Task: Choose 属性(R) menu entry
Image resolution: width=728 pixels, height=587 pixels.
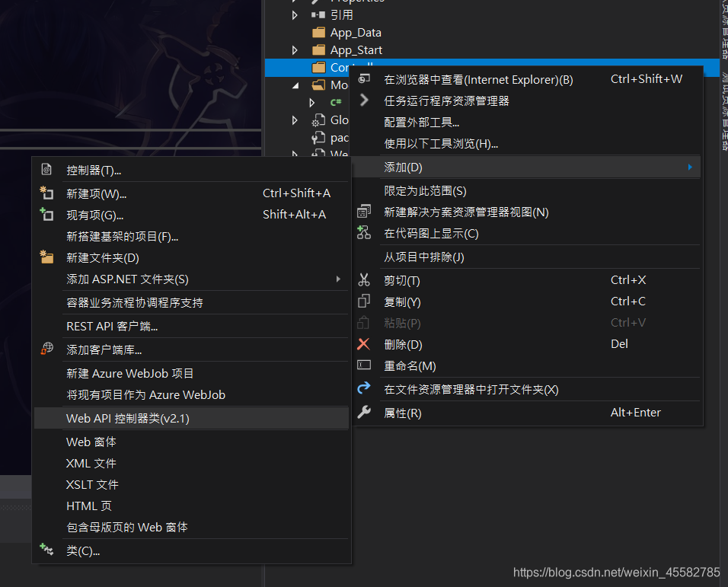Action: coord(526,413)
